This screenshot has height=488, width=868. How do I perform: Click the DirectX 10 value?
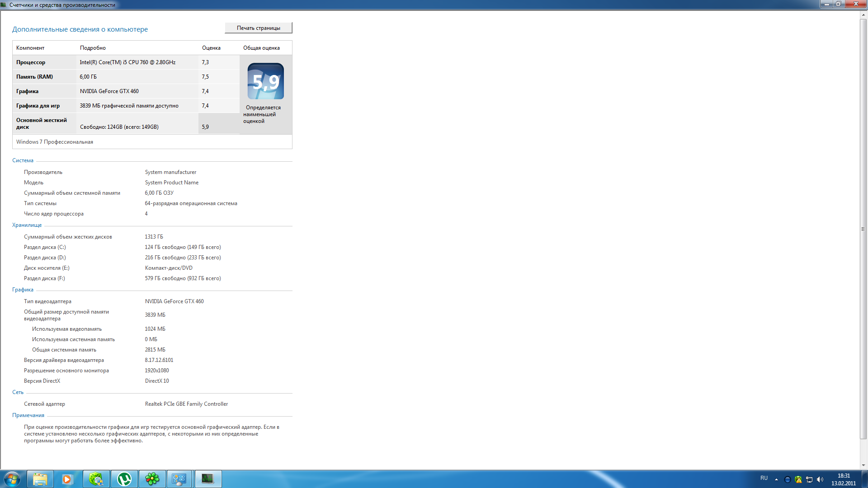[x=157, y=381]
